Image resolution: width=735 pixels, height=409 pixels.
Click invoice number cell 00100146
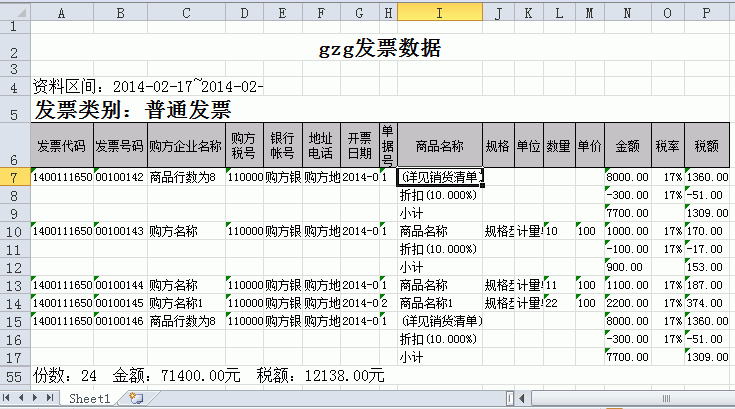120,321
